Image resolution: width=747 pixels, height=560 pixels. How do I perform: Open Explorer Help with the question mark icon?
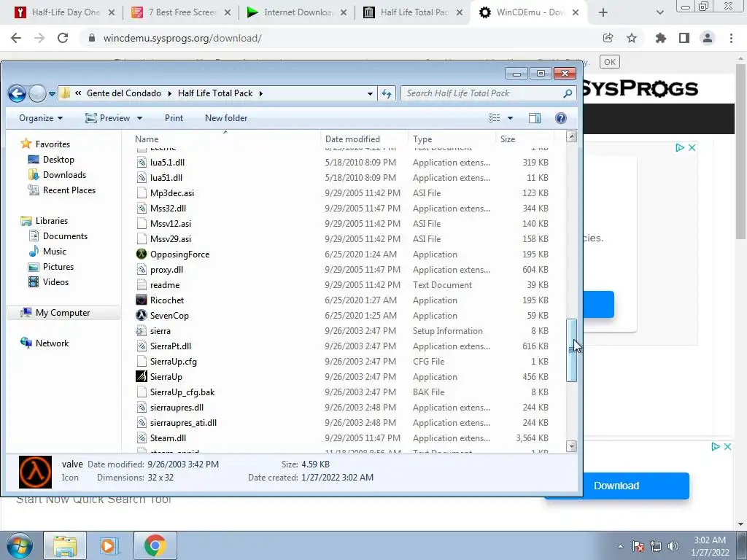pos(561,118)
